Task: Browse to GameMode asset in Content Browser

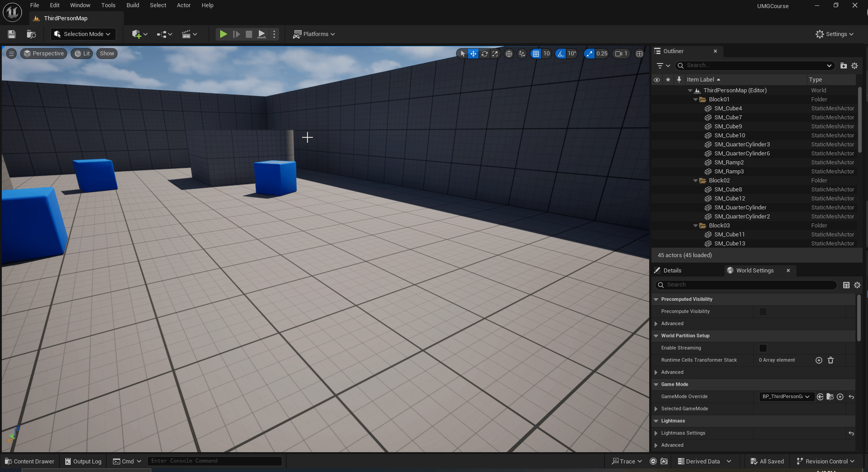Action: point(830,397)
